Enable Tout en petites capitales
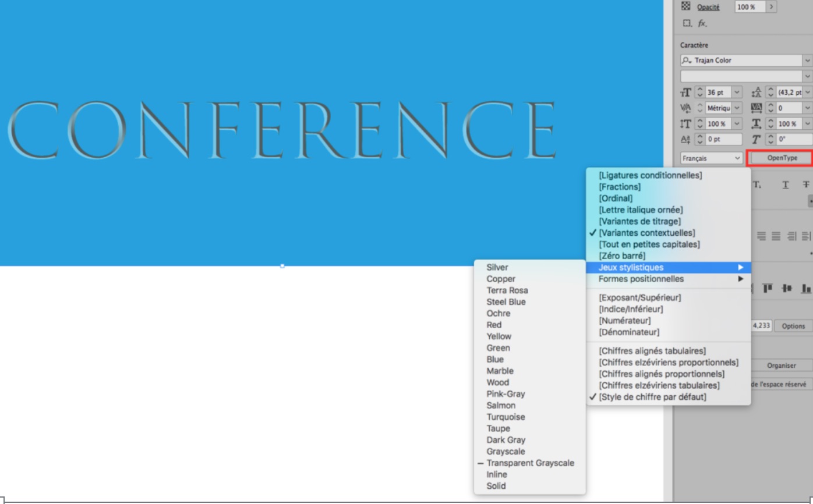 click(649, 244)
